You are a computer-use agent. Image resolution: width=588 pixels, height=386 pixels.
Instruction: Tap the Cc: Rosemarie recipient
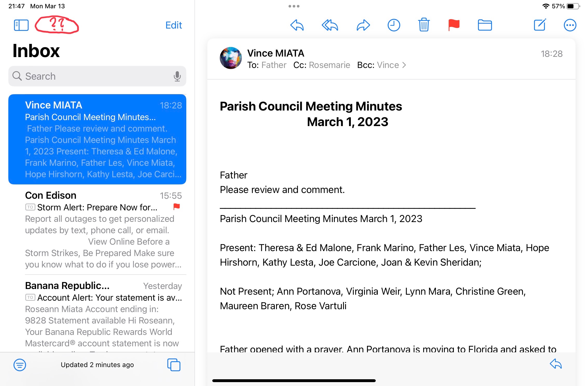click(322, 65)
